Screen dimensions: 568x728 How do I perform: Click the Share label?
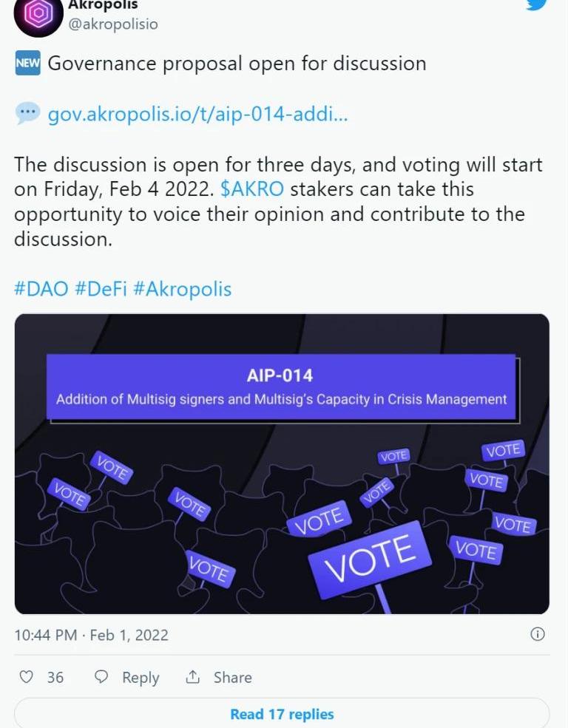(x=232, y=678)
